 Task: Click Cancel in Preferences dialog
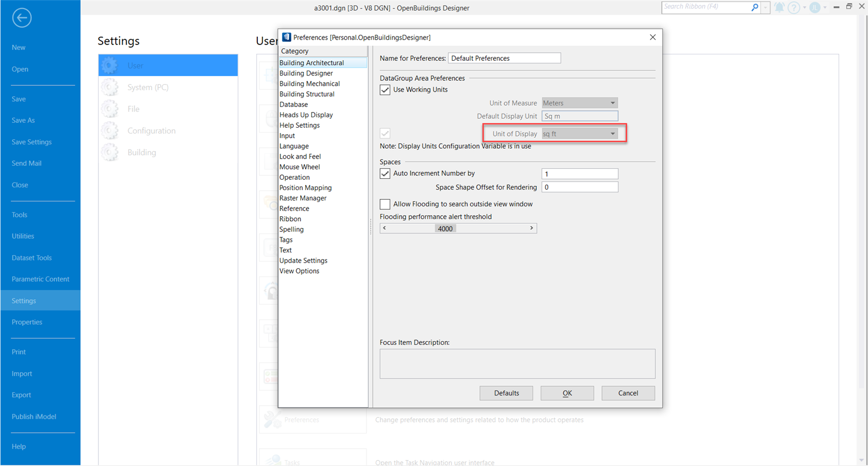pyautogui.click(x=628, y=393)
